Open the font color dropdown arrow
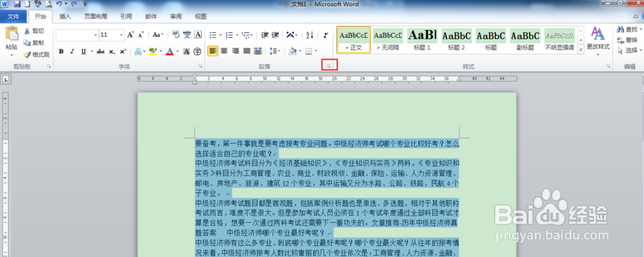 (177, 52)
